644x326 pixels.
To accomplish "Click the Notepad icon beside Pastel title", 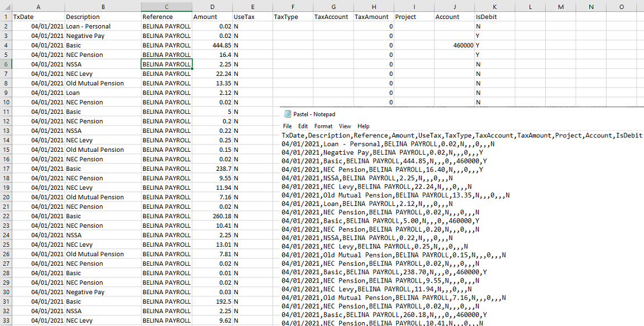I will tap(287, 114).
